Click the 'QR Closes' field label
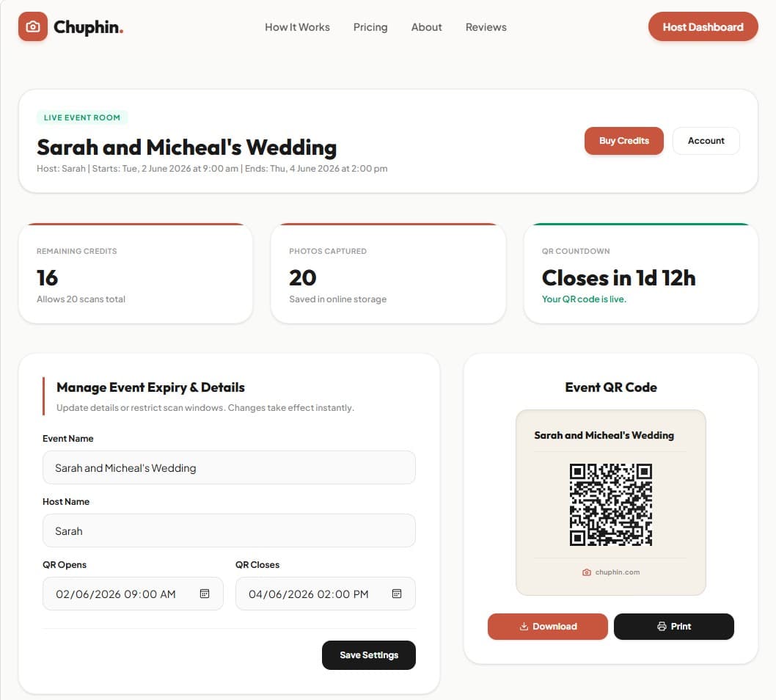 coord(257,565)
